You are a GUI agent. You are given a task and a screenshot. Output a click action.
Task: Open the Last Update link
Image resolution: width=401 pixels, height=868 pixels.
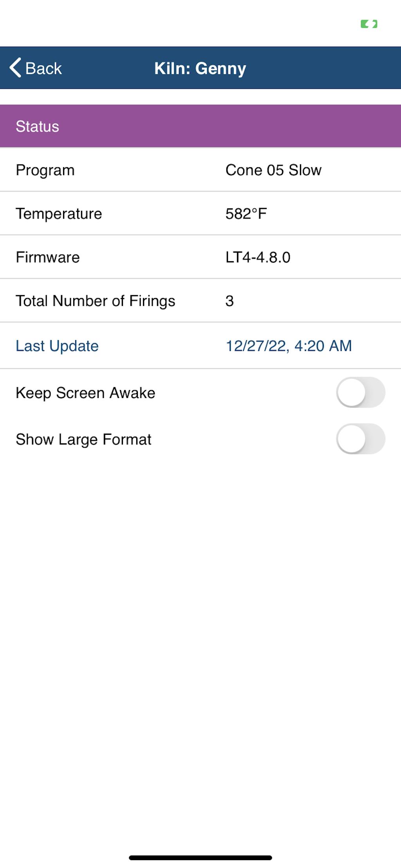click(57, 346)
